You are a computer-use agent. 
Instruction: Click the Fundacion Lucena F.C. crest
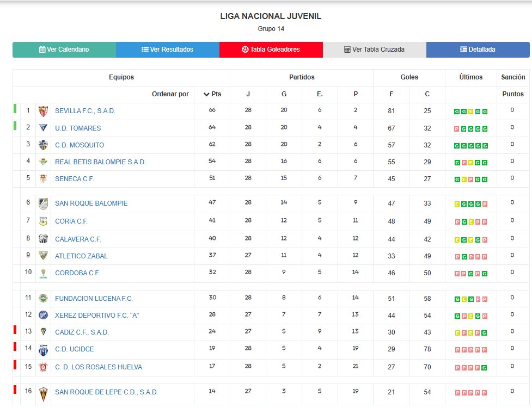coord(43,298)
